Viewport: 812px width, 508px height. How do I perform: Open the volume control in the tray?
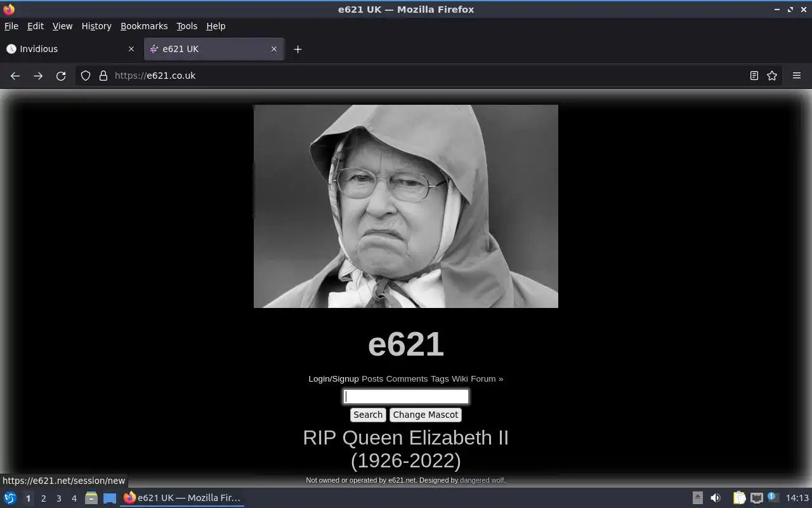pos(716,498)
